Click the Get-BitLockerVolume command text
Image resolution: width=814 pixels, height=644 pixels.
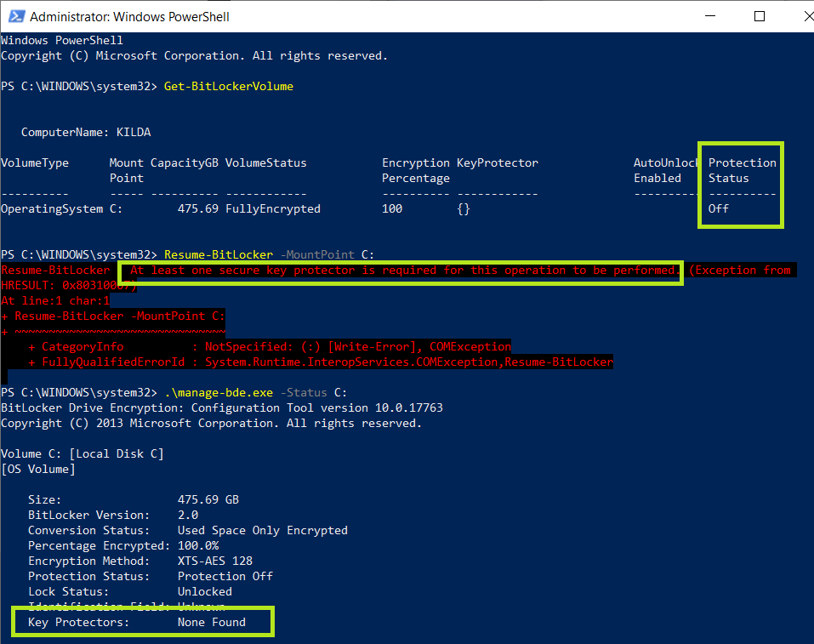point(228,87)
